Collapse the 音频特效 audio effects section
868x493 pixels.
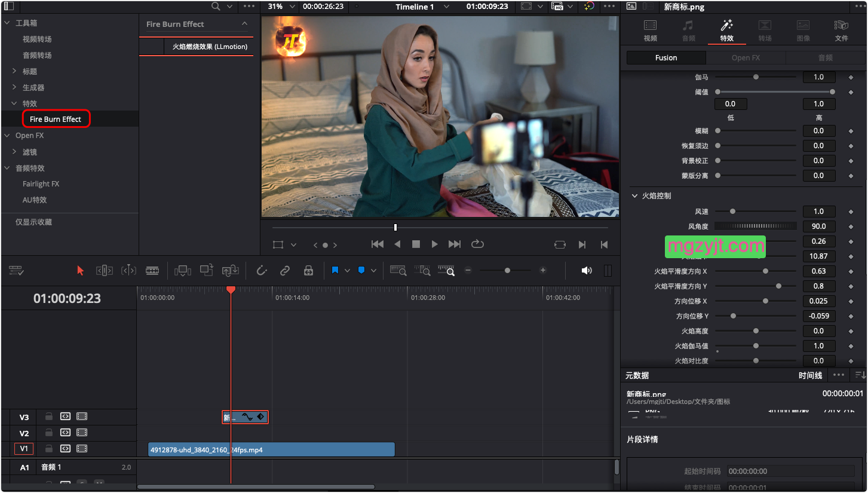(x=7, y=168)
